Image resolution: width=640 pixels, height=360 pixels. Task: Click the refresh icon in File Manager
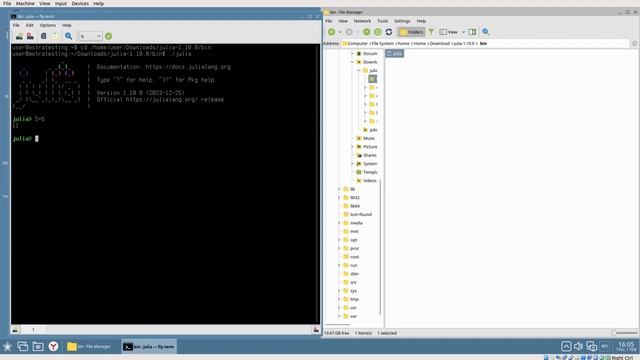click(x=389, y=32)
